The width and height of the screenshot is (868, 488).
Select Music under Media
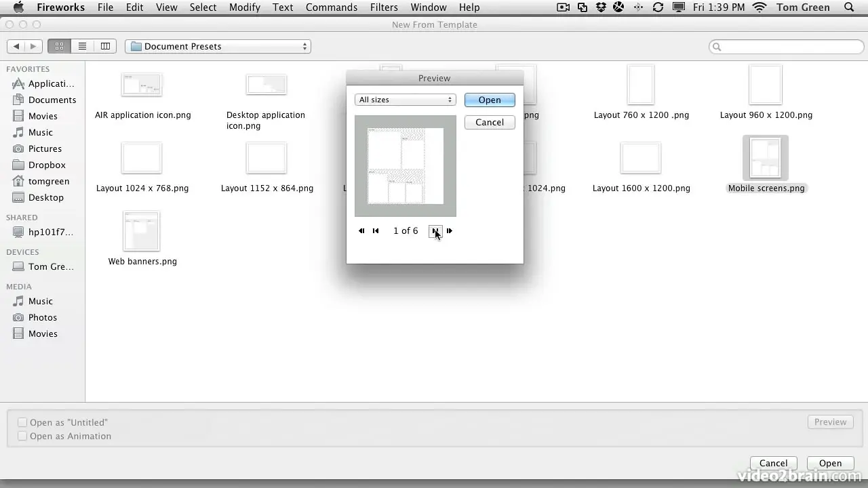(x=32, y=301)
